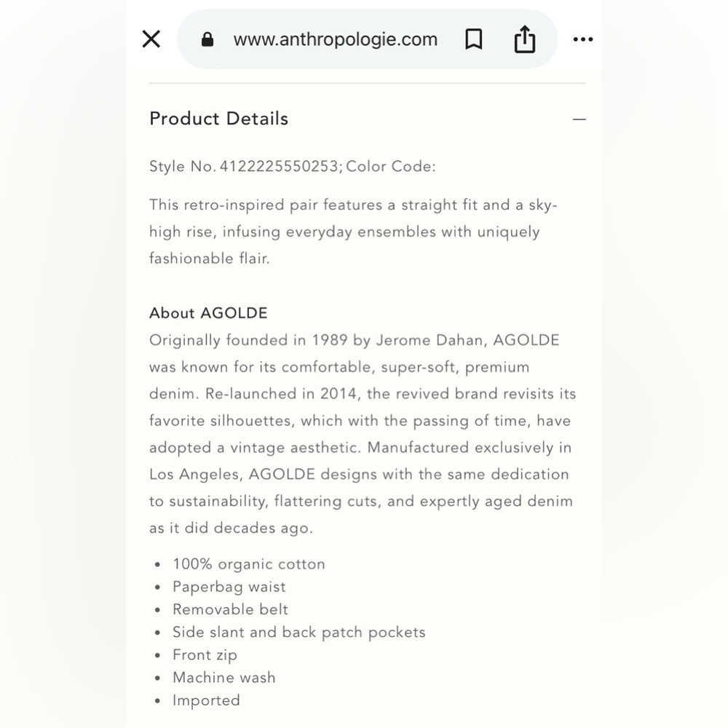Tap the padlock security icon
This screenshot has height=728, width=728.
click(x=207, y=39)
